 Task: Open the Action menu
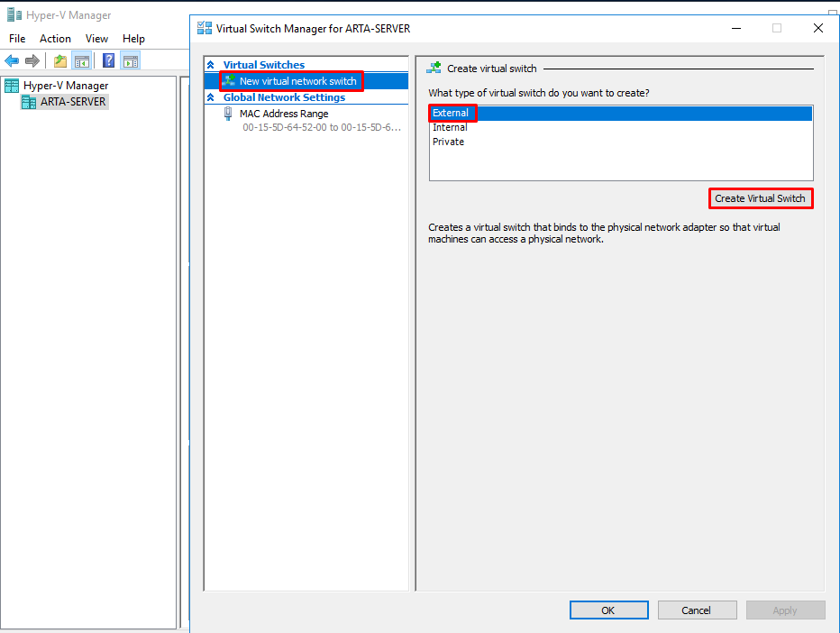pyautogui.click(x=55, y=39)
